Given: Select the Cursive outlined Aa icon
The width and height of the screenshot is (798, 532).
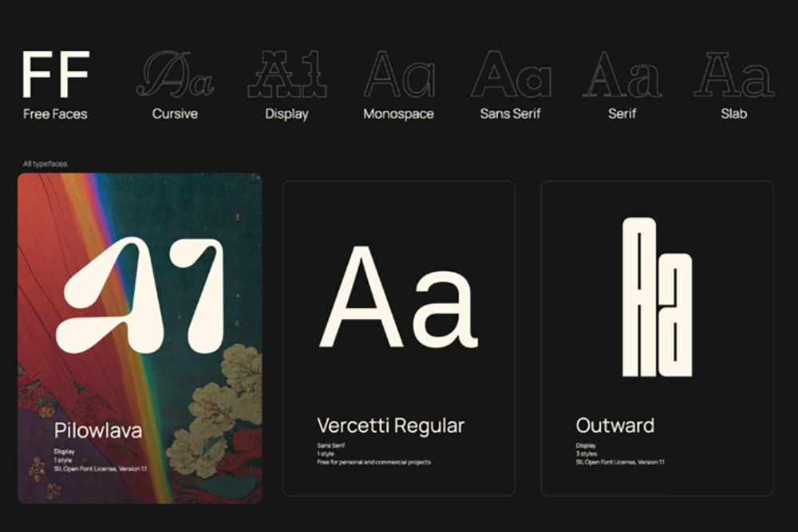Looking at the screenshot, I should click(x=175, y=73).
